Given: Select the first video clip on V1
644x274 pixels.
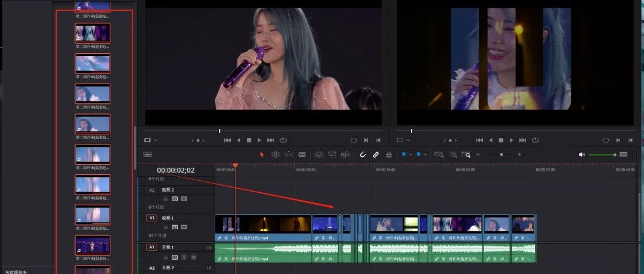Looking at the screenshot, I should pyautogui.click(x=263, y=228).
